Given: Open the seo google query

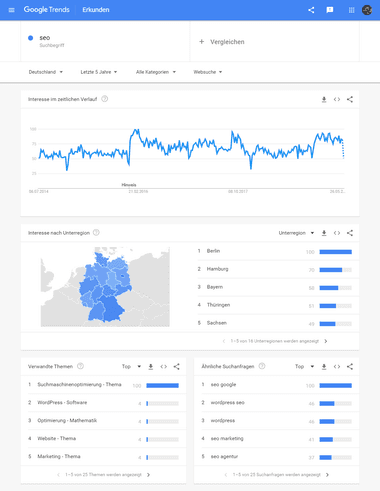Looking at the screenshot, I should pos(223,385).
